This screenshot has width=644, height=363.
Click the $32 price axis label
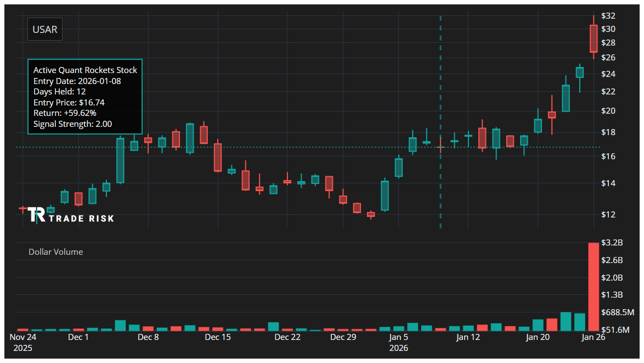pos(608,15)
